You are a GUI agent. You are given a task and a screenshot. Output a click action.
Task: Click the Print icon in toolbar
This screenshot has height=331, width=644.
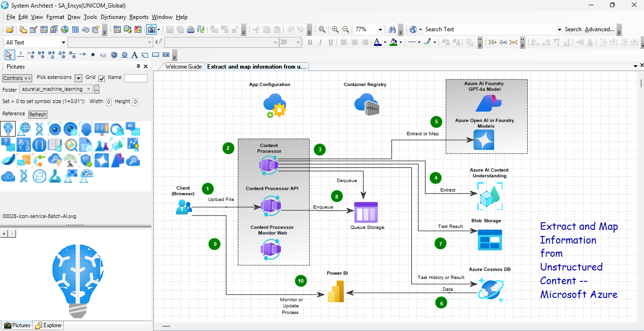click(x=191, y=29)
